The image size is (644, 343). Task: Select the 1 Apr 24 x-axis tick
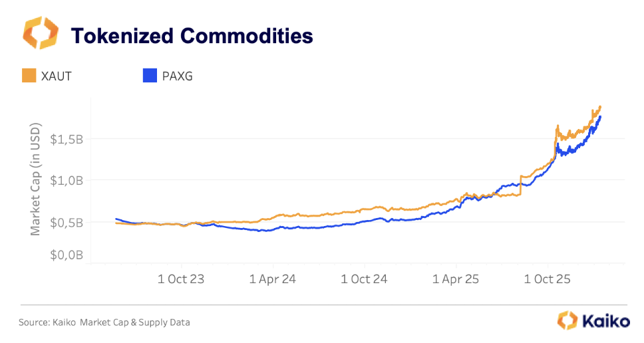[273, 279]
